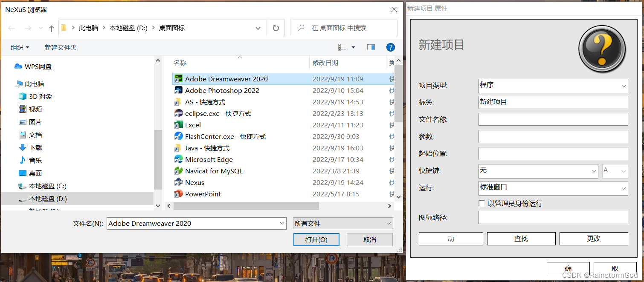Viewport: 644px width, 282px height.
Task: Click New Folder in toolbar
Action: pyautogui.click(x=61, y=47)
